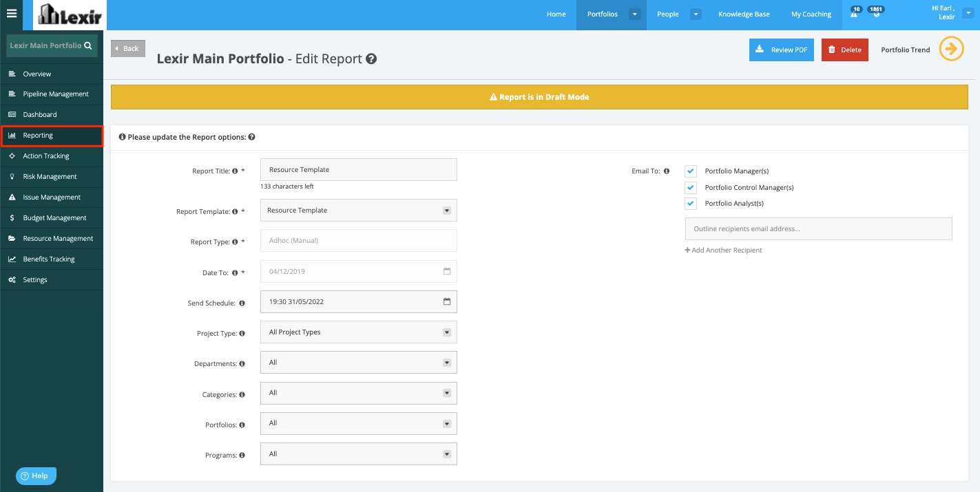Open Overview in the sidebar
Viewport: 980px width, 492px height.
pos(52,74)
